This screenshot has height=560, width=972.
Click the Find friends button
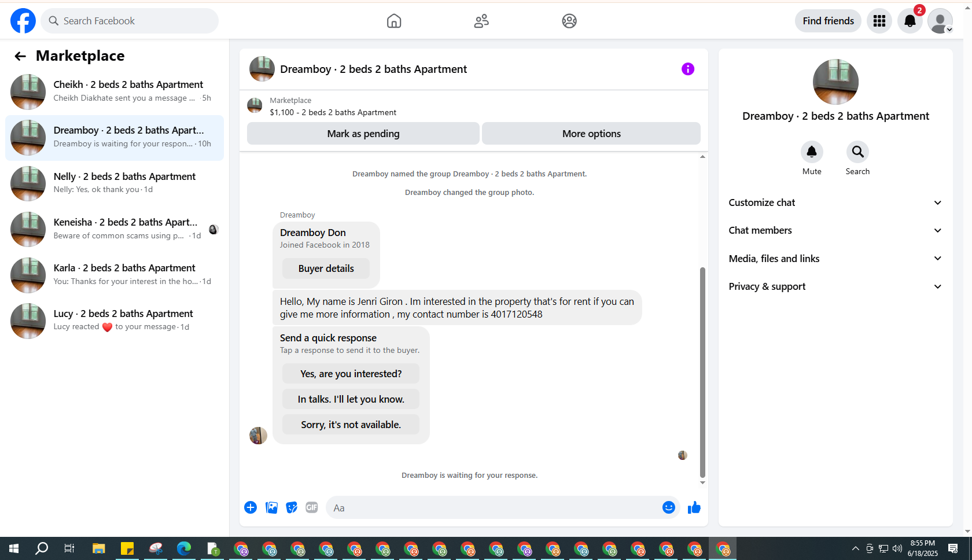click(x=828, y=21)
